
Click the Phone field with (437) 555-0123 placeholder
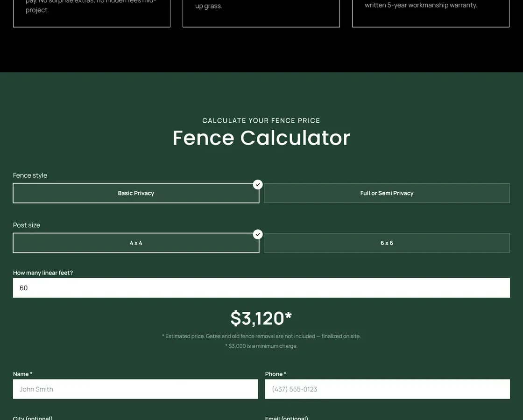tap(388, 389)
